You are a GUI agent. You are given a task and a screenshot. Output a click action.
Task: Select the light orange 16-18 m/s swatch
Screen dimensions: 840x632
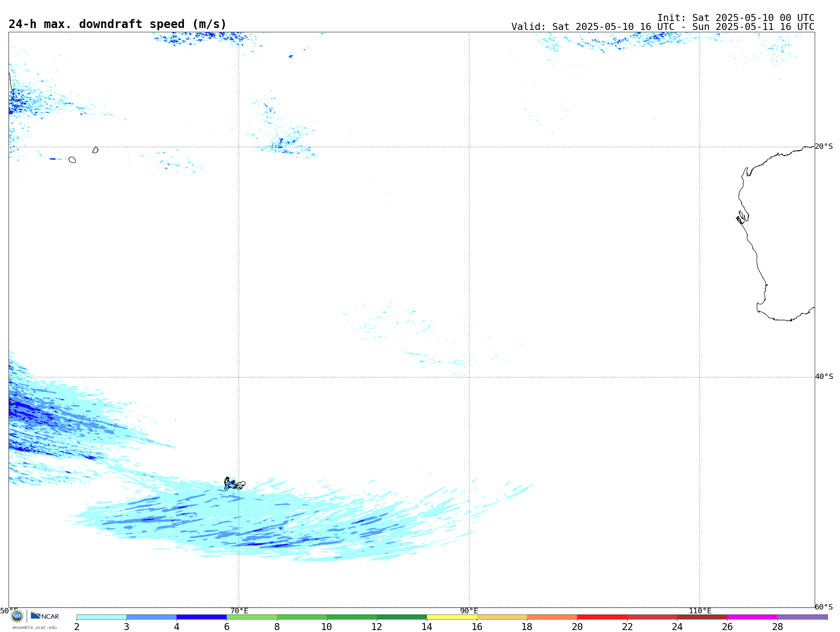[x=502, y=617]
